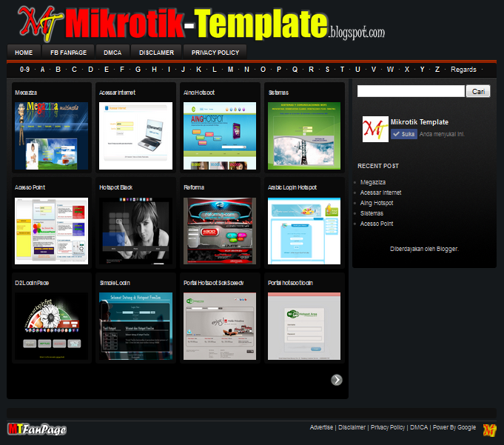The image size is (504, 445).
Task: Open the D2 Login Page thumbnail
Action: (51, 326)
